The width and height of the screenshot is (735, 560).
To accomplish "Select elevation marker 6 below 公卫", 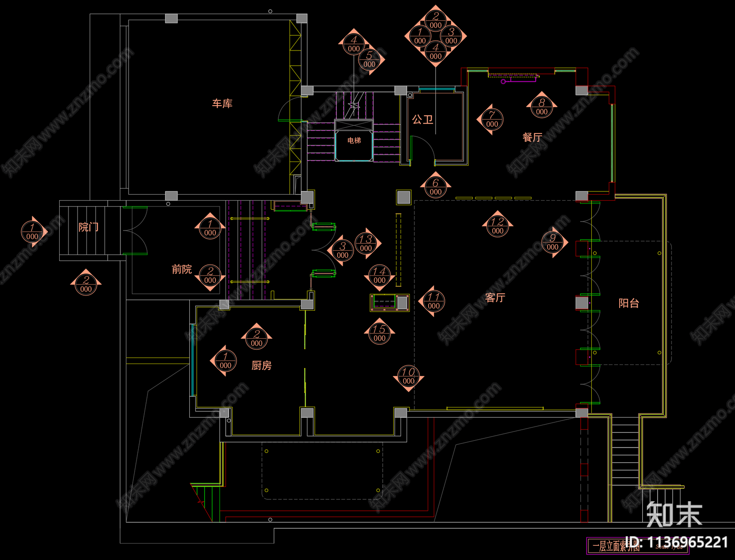I will tap(435, 186).
